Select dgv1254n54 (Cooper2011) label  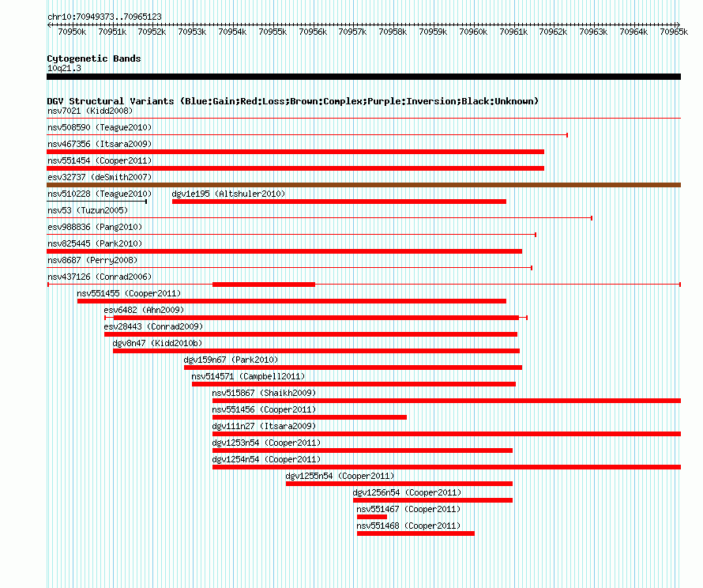[x=266, y=459]
